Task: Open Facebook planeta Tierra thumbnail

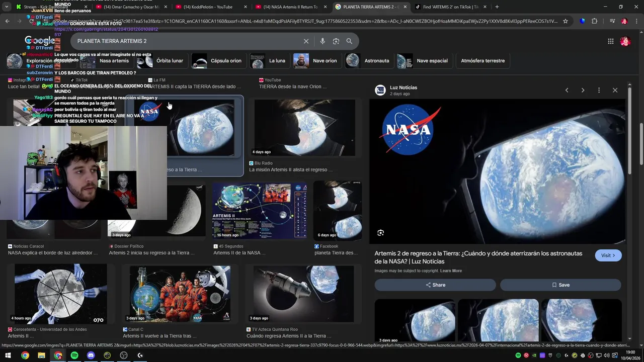Action: click(x=338, y=210)
